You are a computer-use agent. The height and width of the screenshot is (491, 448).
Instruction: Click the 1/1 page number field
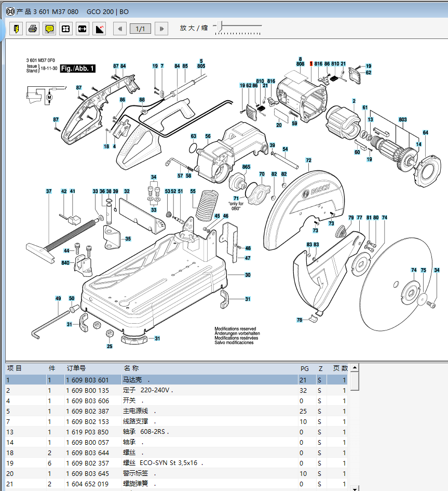click(141, 29)
